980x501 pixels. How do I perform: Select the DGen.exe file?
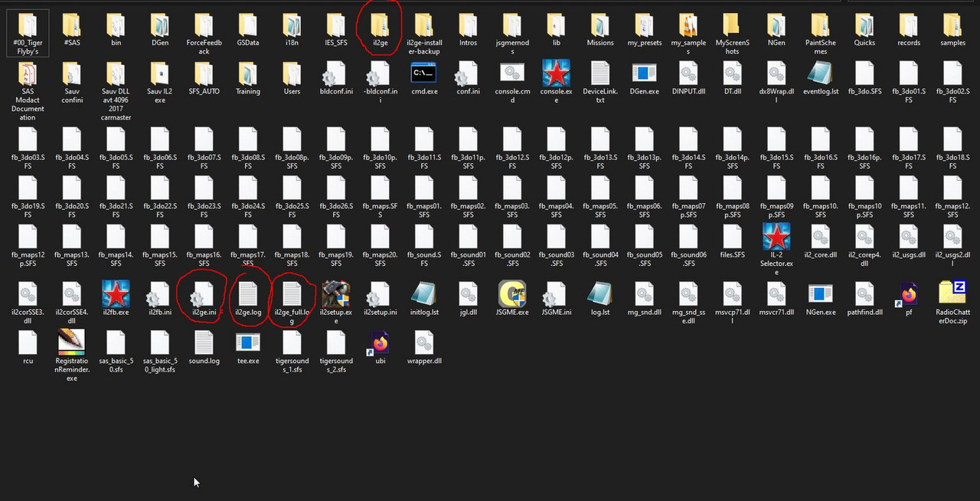(x=644, y=79)
